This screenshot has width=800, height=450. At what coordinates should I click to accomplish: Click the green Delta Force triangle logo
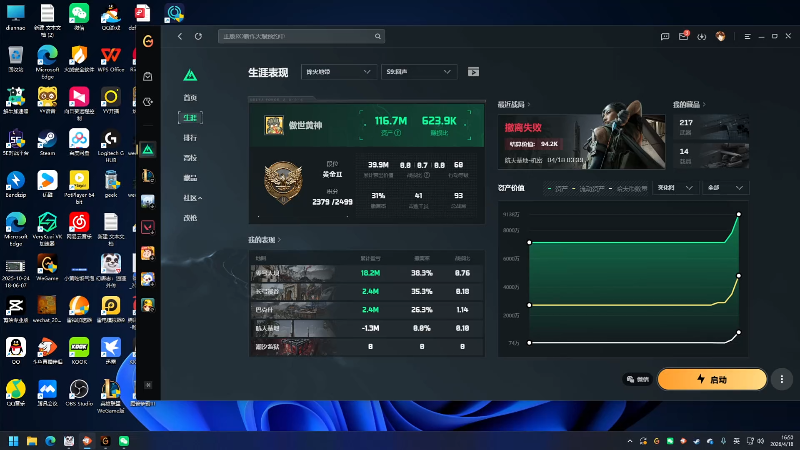click(190, 76)
